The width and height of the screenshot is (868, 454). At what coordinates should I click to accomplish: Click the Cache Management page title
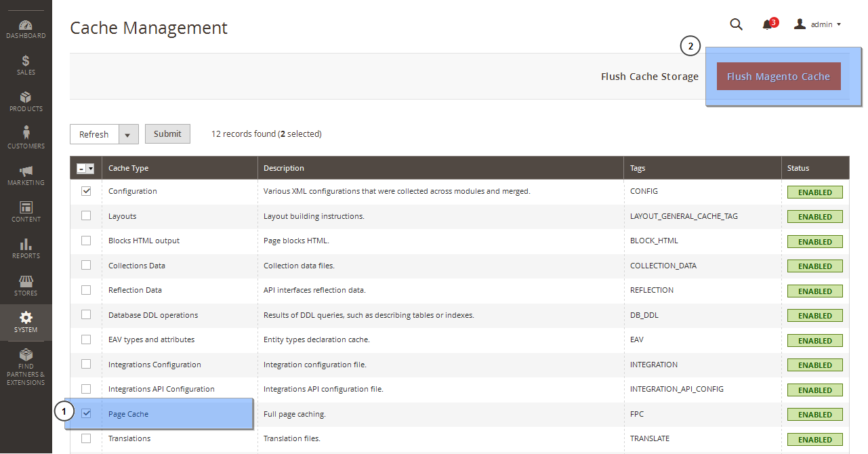pos(149,28)
